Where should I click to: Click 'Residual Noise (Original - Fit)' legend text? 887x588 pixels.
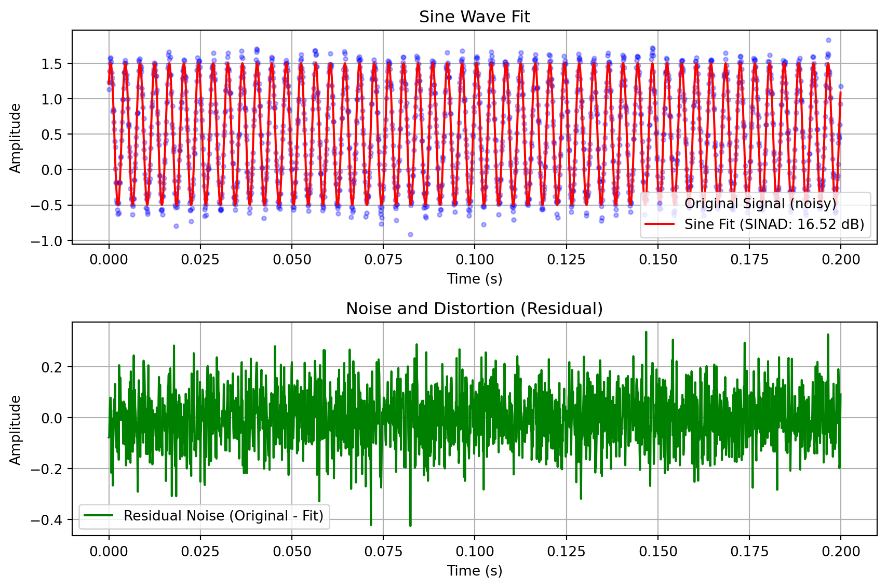223,516
